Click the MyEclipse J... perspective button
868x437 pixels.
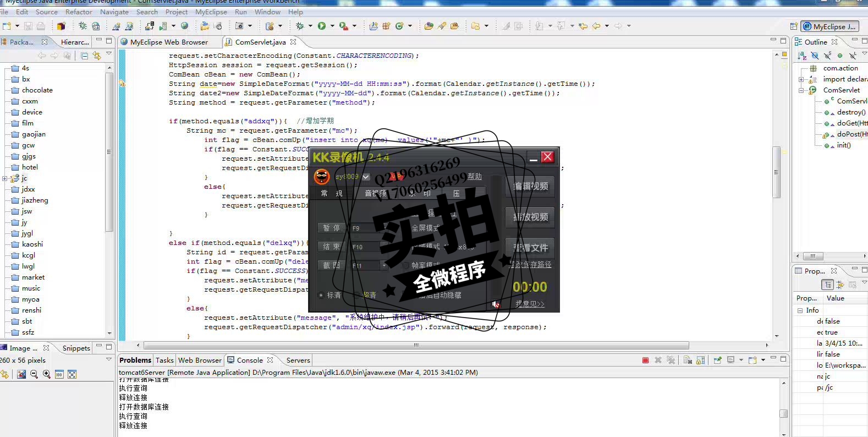pyautogui.click(x=829, y=26)
